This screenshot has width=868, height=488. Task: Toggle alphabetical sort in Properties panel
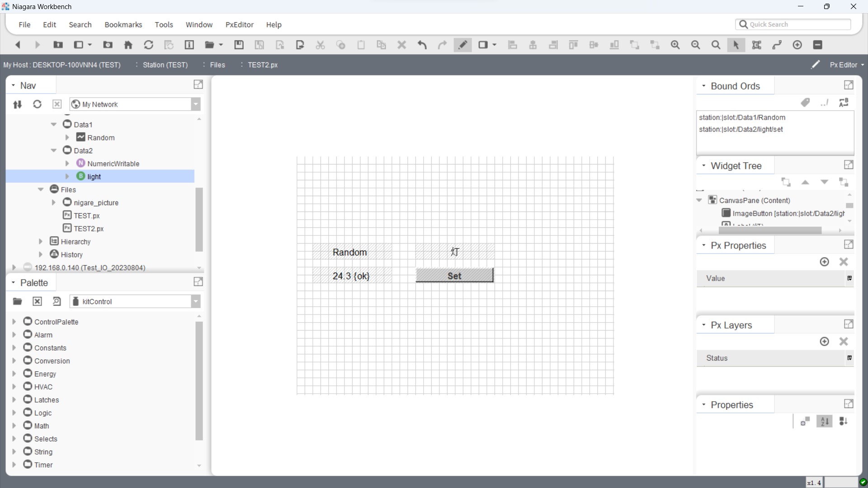825,422
